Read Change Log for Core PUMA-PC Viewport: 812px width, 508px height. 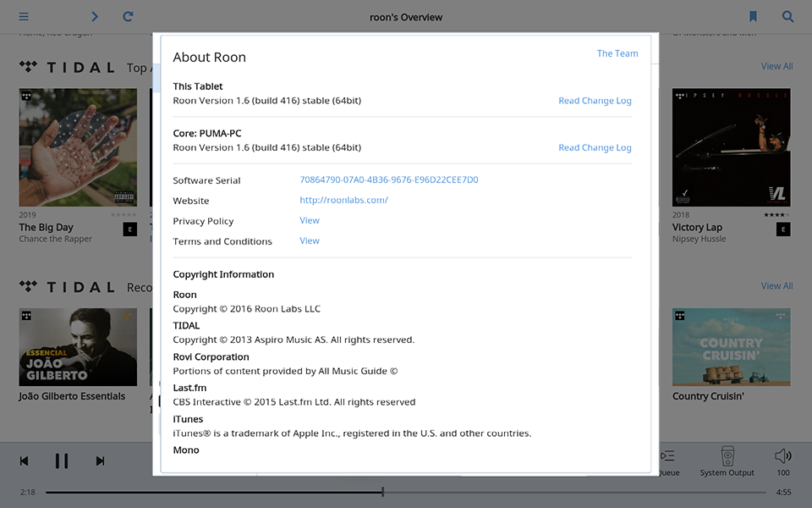(595, 147)
